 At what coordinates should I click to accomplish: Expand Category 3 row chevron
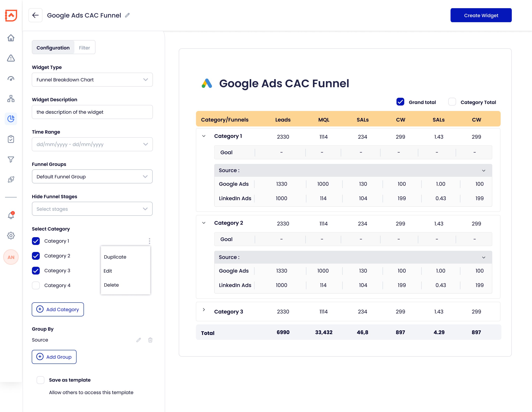pos(204,310)
